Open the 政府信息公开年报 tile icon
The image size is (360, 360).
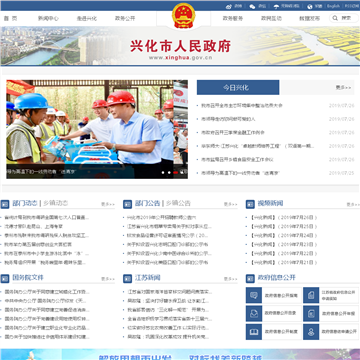(311, 314)
